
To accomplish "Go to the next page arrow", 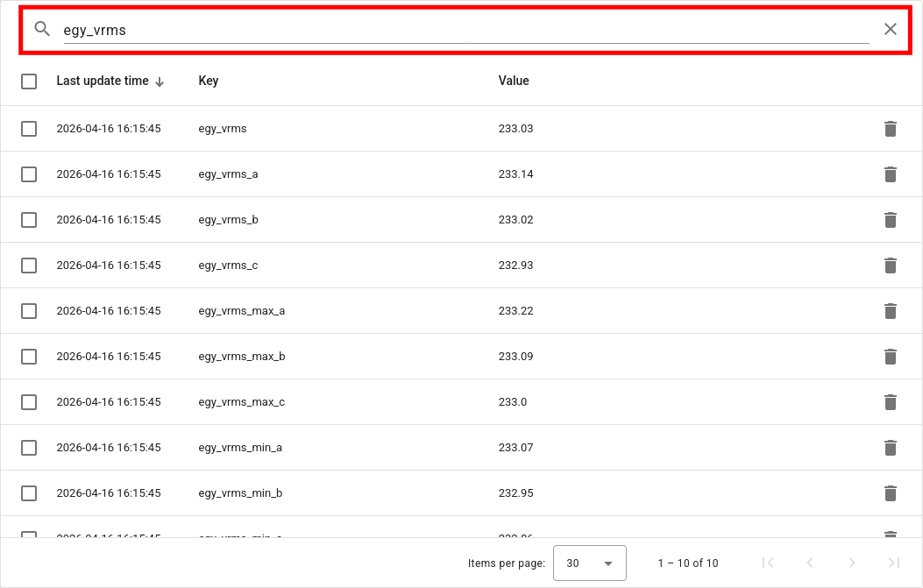I will 851,563.
